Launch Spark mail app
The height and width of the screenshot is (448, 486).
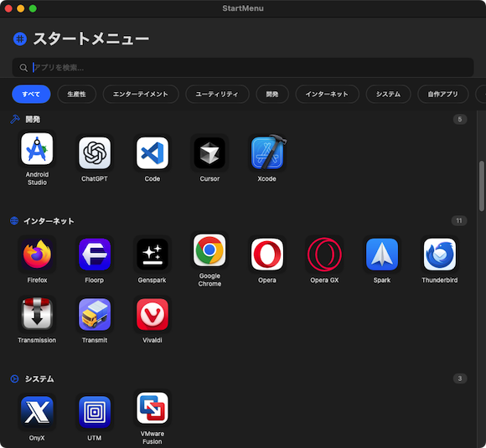tap(382, 255)
